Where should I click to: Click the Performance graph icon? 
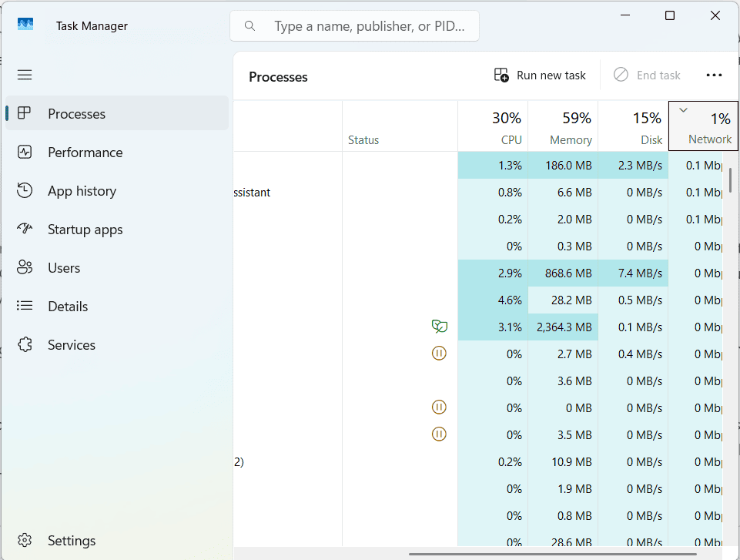click(x=25, y=152)
